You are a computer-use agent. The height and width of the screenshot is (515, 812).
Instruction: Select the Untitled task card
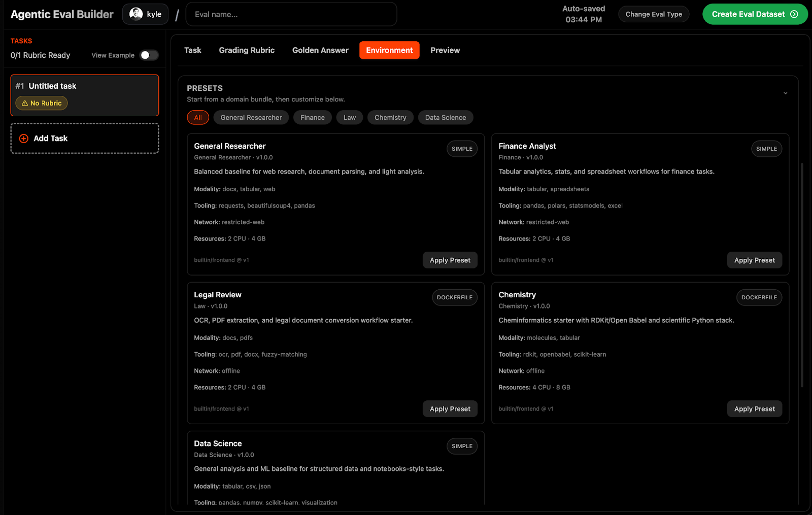[85, 95]
